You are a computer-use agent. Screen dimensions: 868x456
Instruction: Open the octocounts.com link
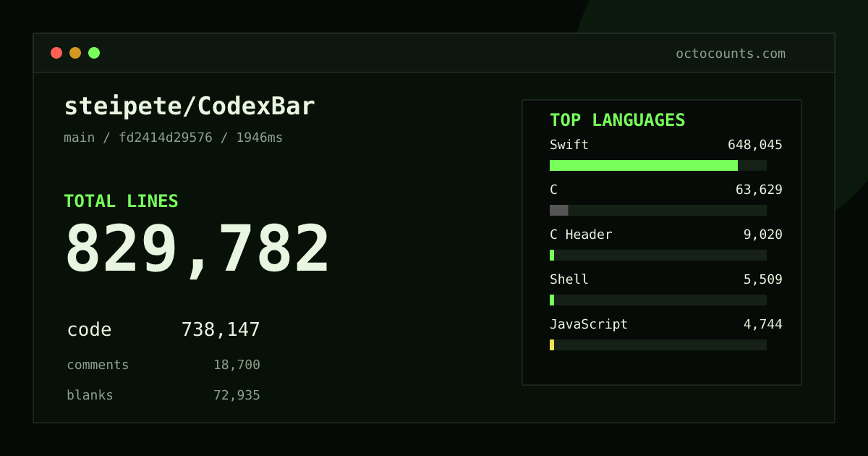tap(731, 54)
